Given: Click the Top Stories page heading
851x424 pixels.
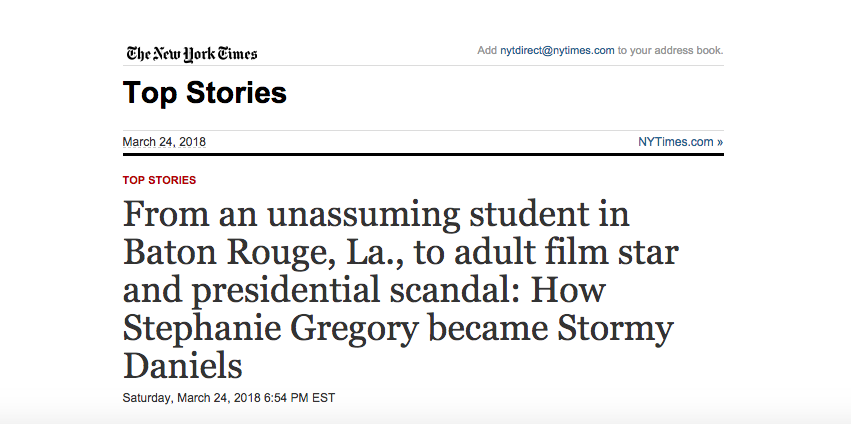Looking at the screenshot, I should [205, 92].
